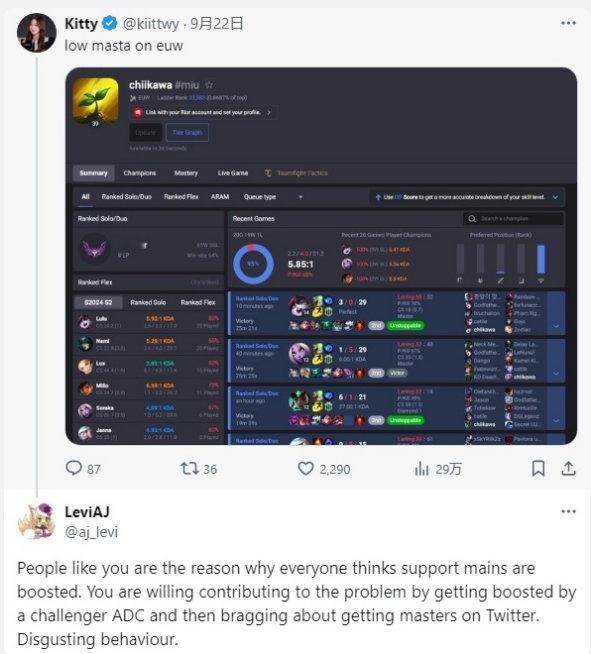Expand the OP Score banner chevron
Screen dimensions: 591x654
pyautogui.click(x=555, y=197)
